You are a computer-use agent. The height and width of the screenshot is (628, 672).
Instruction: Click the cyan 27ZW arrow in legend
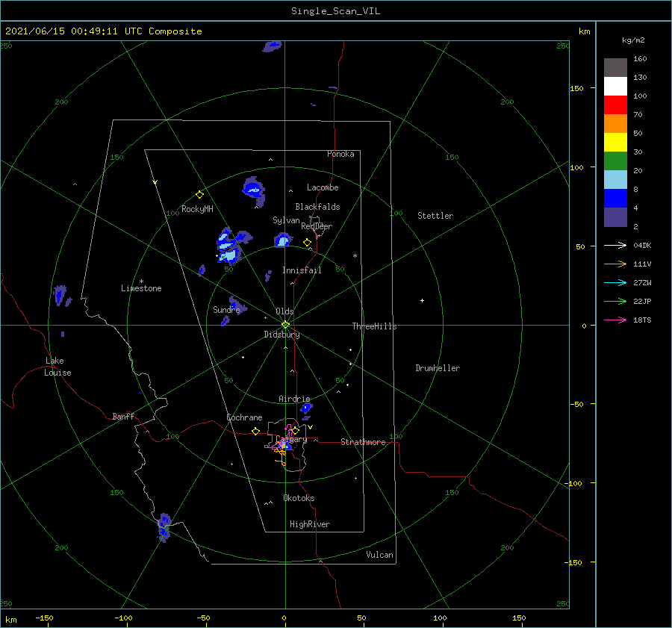(x=615, y=283)
